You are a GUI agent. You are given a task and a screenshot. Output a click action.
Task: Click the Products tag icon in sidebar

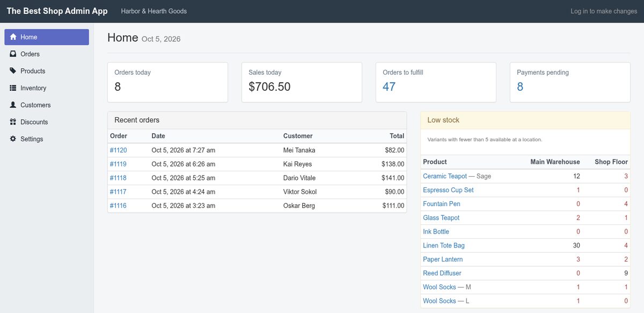click(13, 71)
